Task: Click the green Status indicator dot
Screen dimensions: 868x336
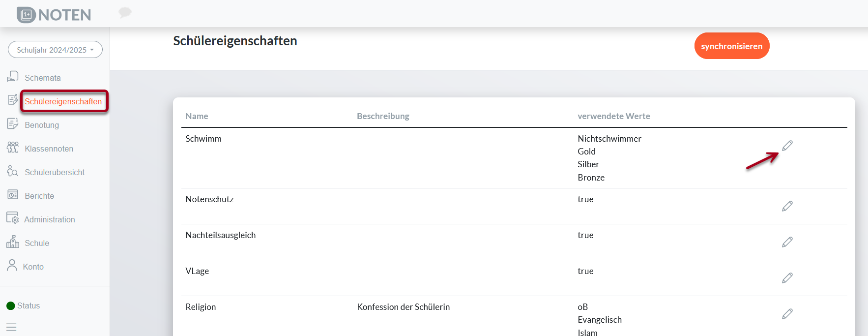Action: click(11, 305)
